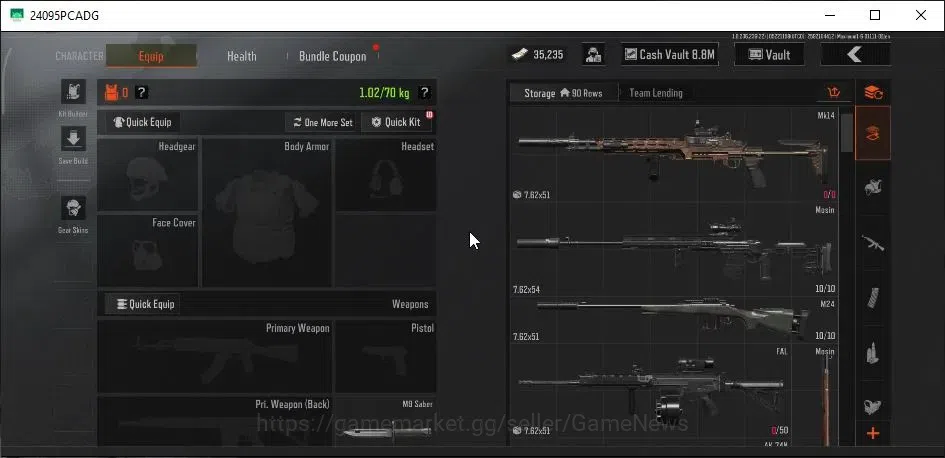Click the player profile icon near cash
945x458 pixels.
pyautogui.click(x=594, y=55)
